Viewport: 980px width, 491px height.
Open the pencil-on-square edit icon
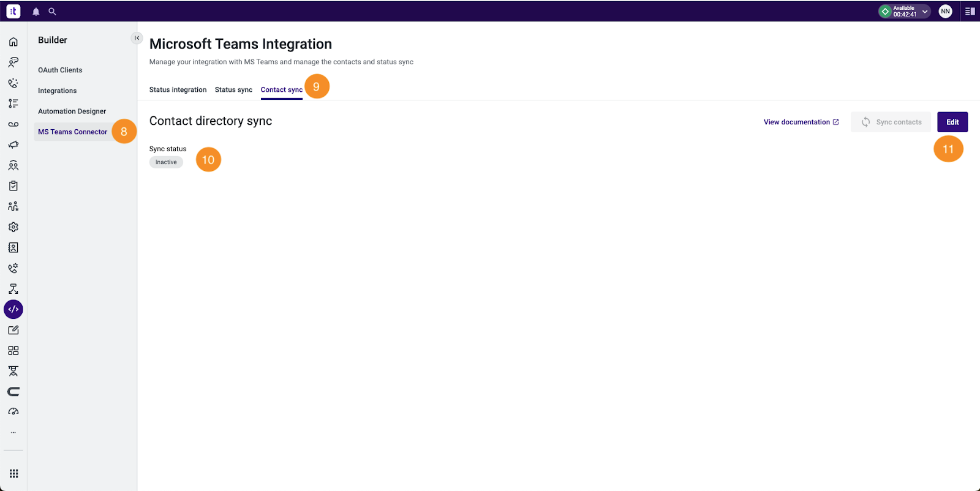pos(13,330)
